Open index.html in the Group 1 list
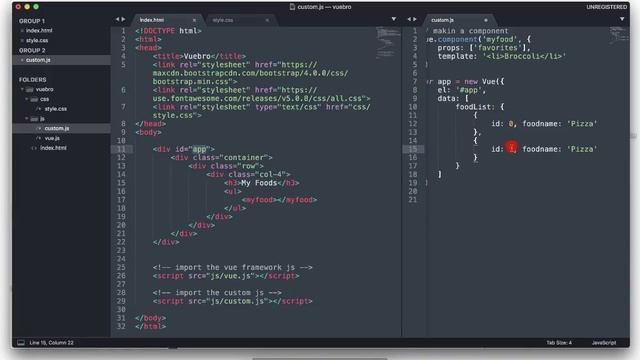 click(39, 31)
